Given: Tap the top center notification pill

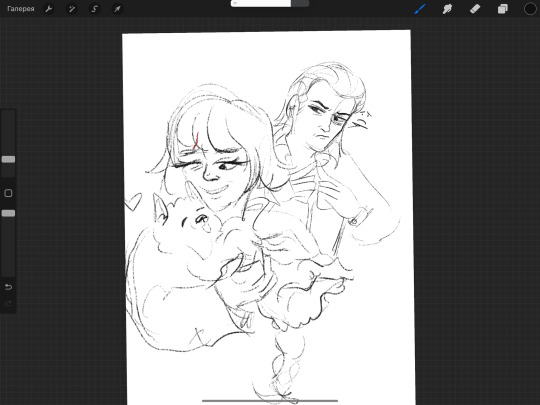Looking at the screenshot, I should pos(270,3).
